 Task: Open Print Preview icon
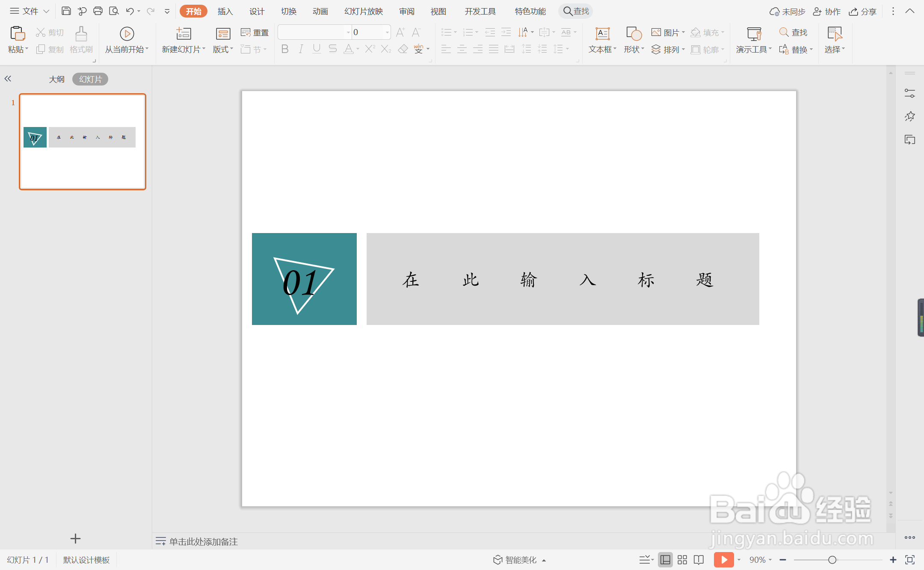pos(114,11)
